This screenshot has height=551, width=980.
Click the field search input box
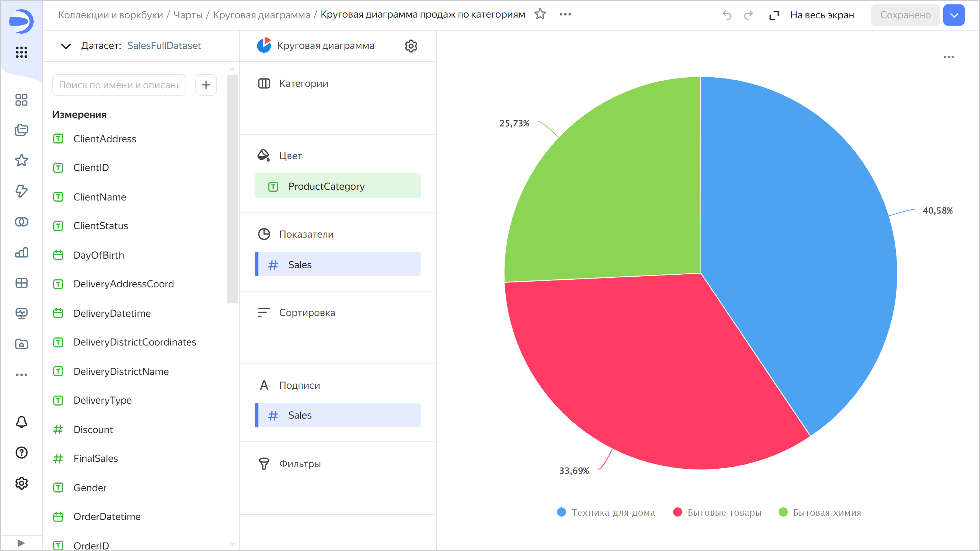click(x=119, y=85)
